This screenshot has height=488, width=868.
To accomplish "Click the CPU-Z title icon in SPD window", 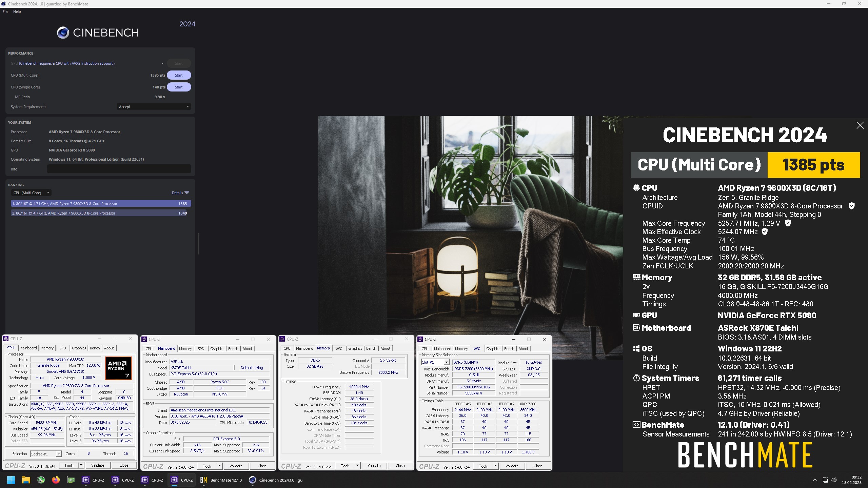I will coord(420,339).
